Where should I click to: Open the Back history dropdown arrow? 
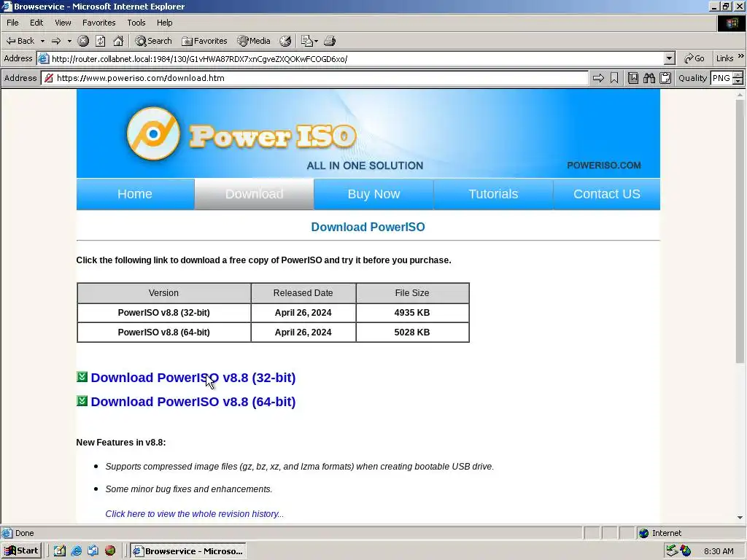click(x=42, y=42)
